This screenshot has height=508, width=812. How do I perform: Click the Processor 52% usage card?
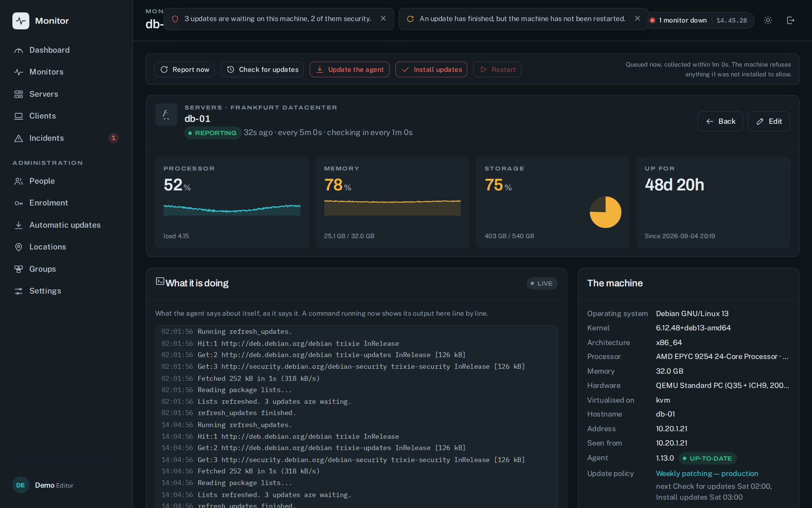click(x=232, y=202)
